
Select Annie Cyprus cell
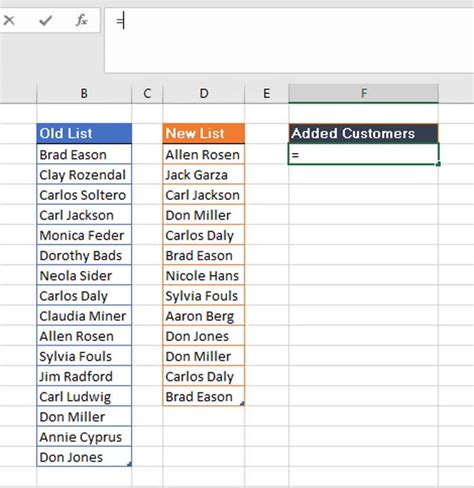[x=84, y=437]
